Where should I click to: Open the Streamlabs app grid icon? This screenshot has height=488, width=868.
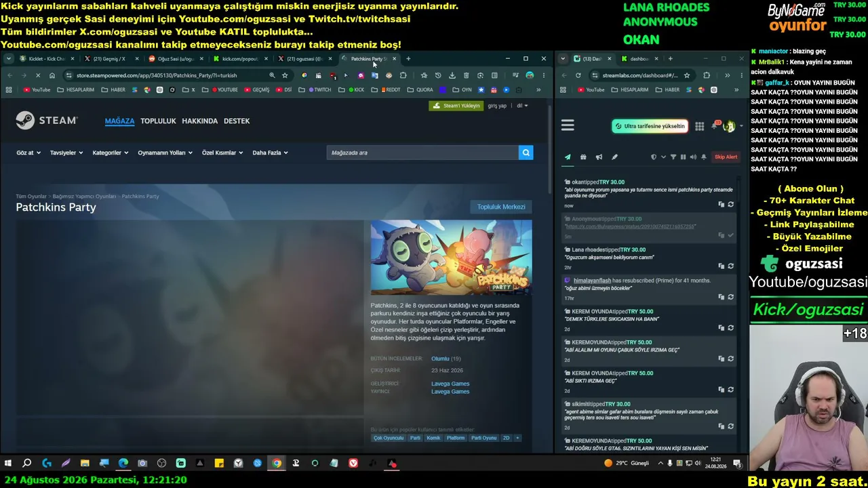699,126
